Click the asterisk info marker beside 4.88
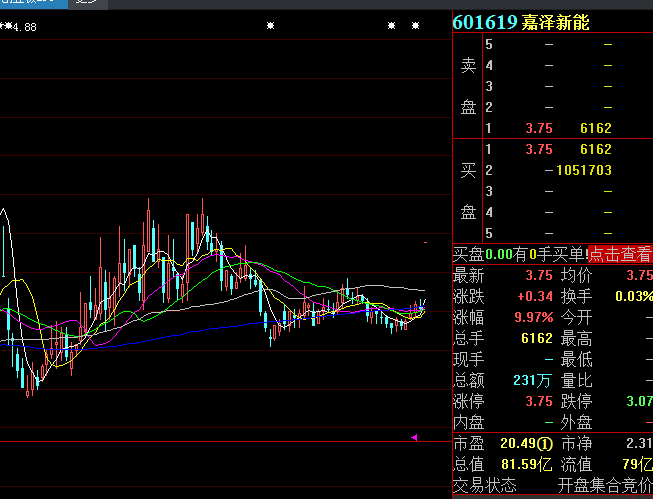 7,26
